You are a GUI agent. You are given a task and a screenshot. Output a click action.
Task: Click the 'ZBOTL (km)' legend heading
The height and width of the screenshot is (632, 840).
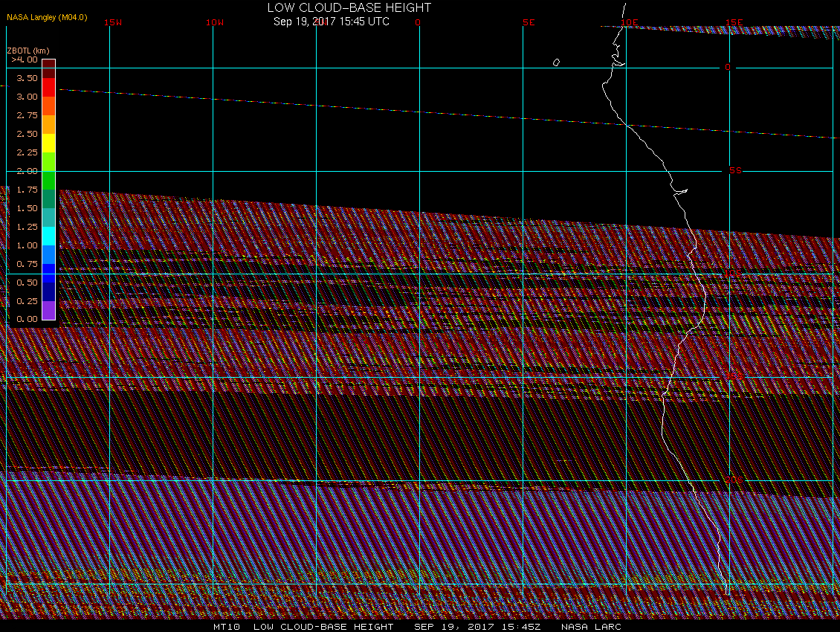[28, 51]
